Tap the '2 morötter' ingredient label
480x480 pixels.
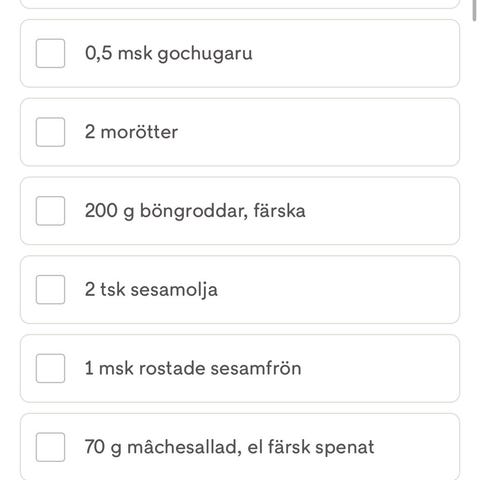pos(131,132)
